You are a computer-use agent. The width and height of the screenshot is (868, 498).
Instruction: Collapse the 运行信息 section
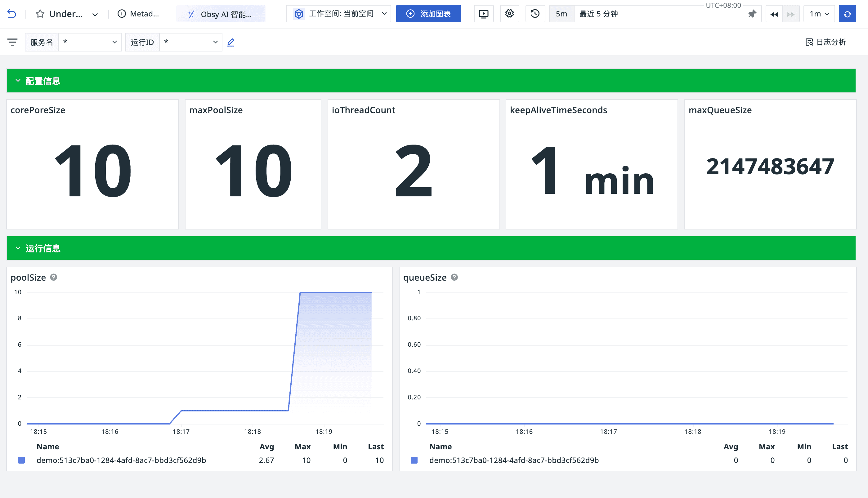tap(18, 248)
